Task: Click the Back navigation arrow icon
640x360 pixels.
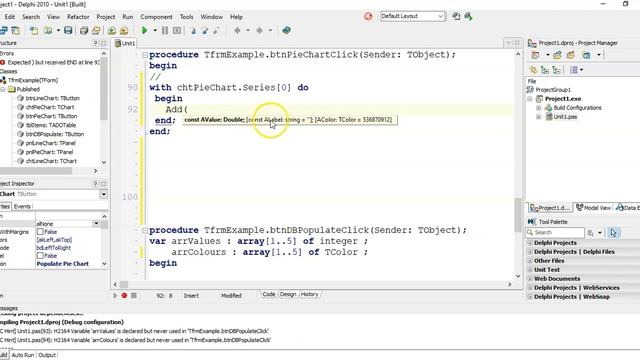Action: click(x=237, y=30)
